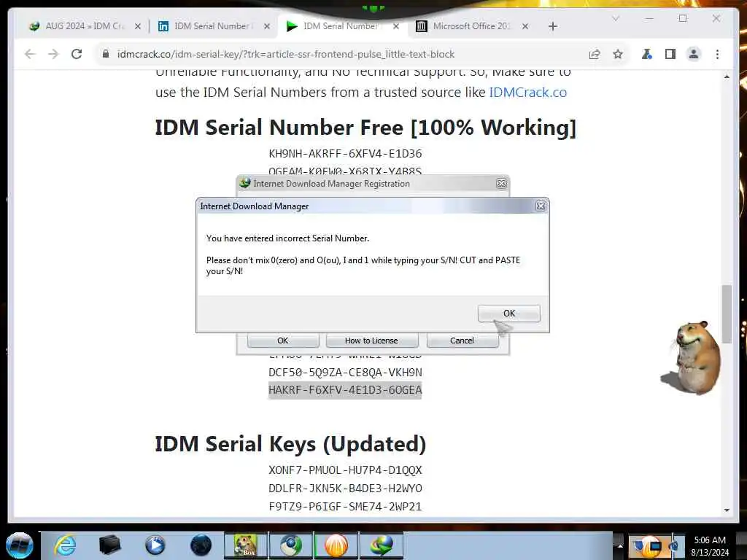Click the taskbar clock showing 5:06 AM
The width and height of the screenshot is (747, 560).
(710, 546)
